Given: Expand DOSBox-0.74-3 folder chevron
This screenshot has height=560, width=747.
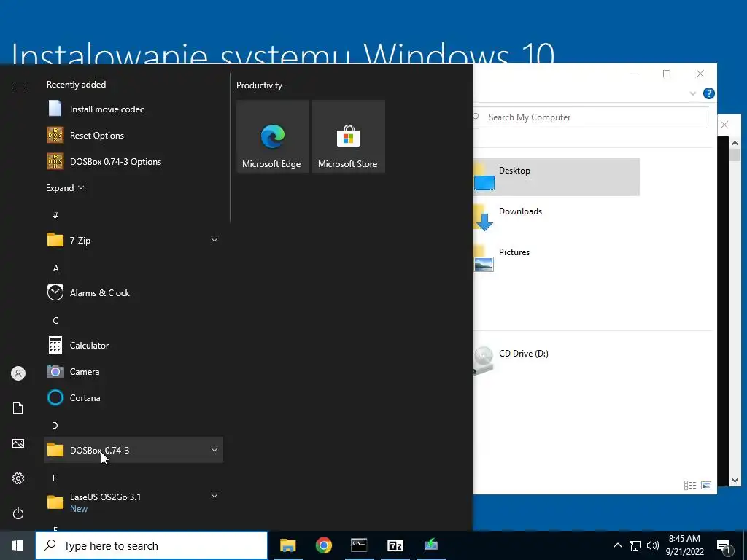Looking at the screenshot, I should pyautogui.click(x=214, y=449).
